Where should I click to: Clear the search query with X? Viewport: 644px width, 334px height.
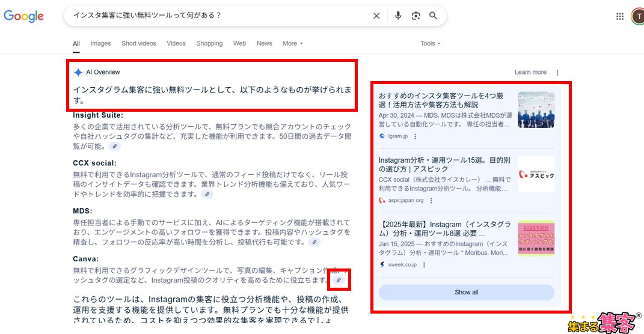coord(376,16)
